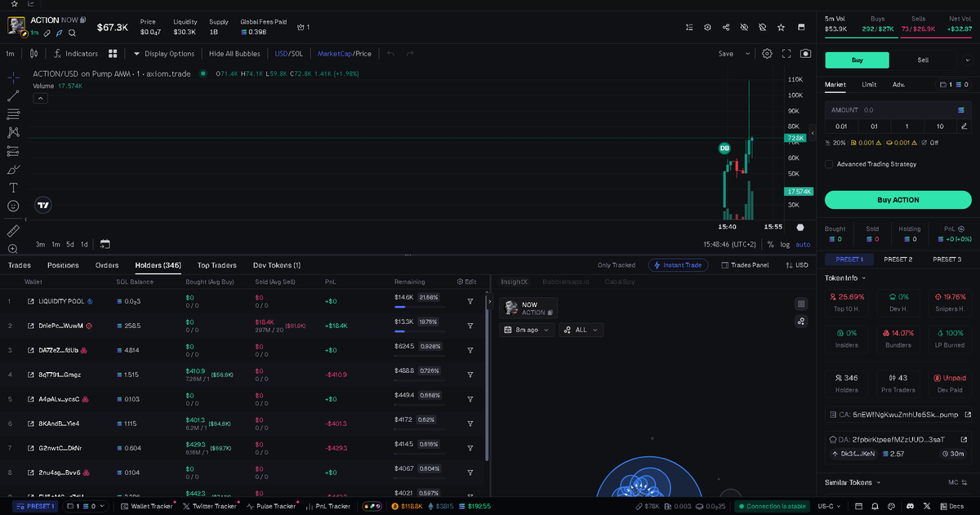Viewport: 980px width, 515px height.
Task: Open the Save layout dropdown arrow
Action: [x=747, y=54]
